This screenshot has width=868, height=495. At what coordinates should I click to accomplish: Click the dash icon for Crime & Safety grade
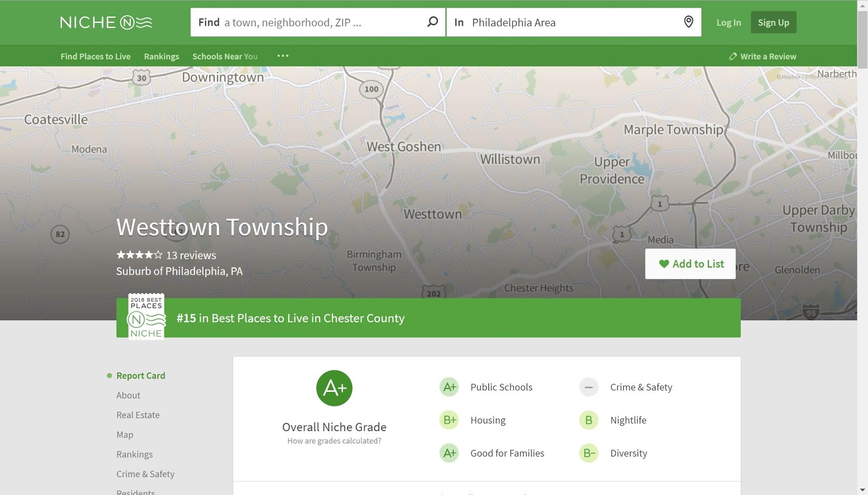588,387
